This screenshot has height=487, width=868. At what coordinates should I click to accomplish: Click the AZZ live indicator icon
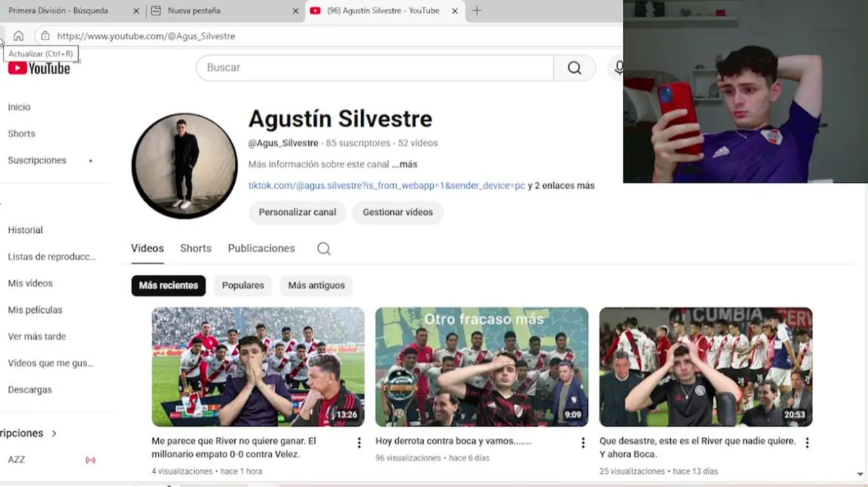point(91,460)
